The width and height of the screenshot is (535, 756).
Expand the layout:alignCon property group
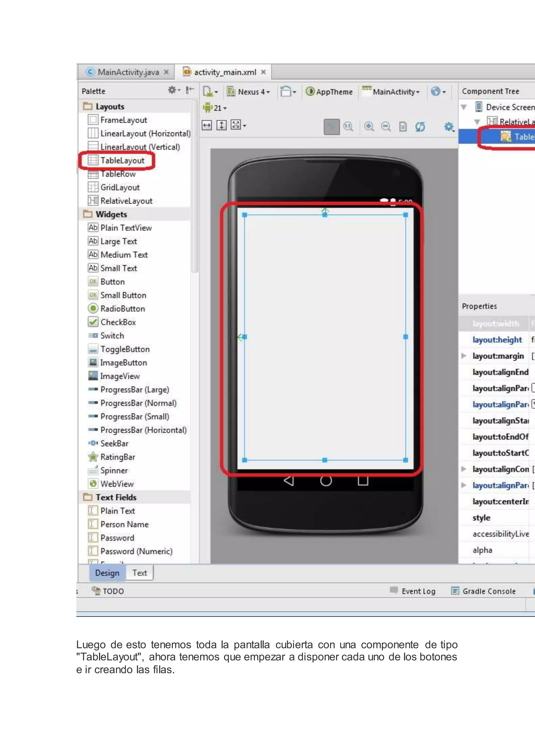tap(463, 469)
